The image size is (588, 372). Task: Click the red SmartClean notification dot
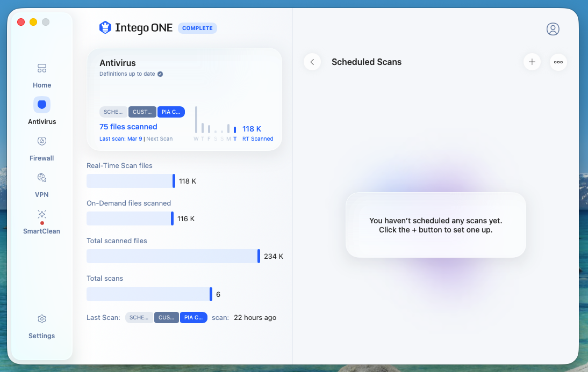point(42,223)
